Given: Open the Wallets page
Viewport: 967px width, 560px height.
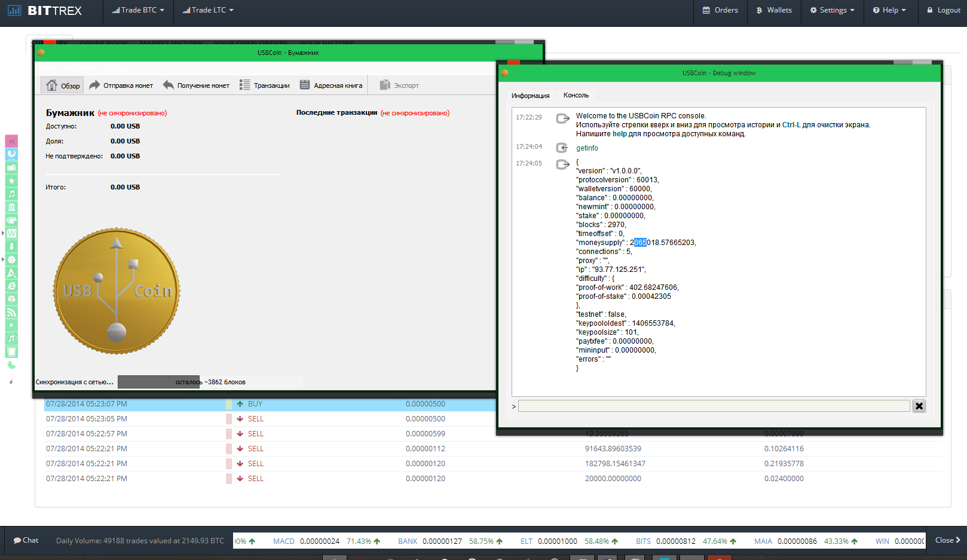Looking at the screenshot, I should pos(774,10).
